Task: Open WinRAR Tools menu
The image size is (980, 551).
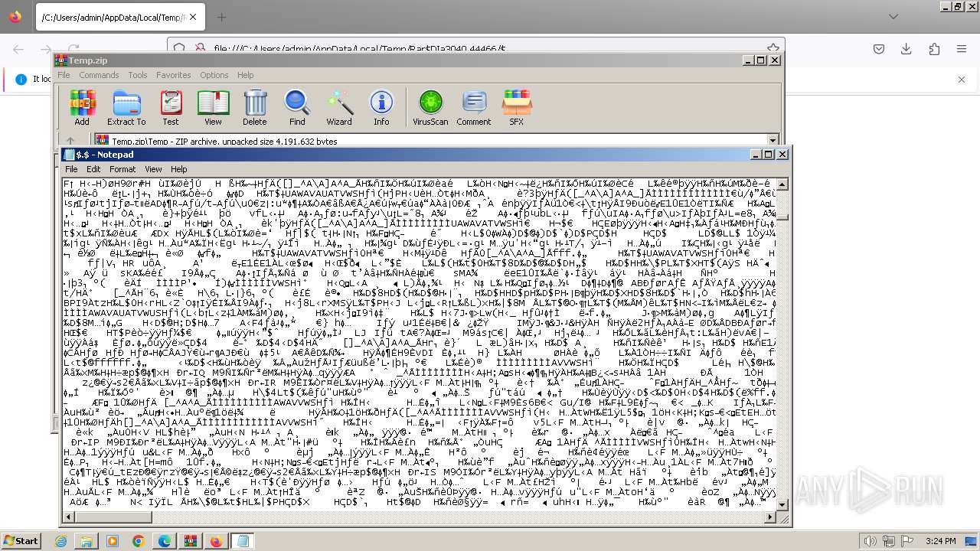Action: 138,75
